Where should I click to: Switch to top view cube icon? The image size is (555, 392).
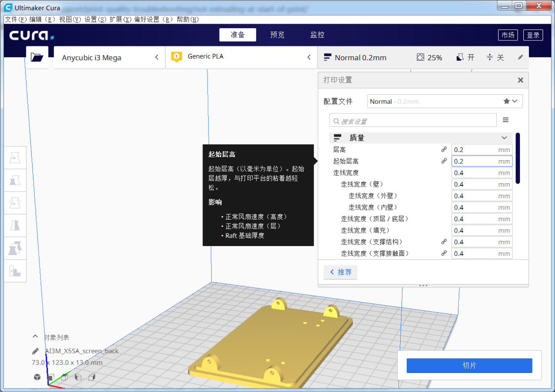[65, 377]
